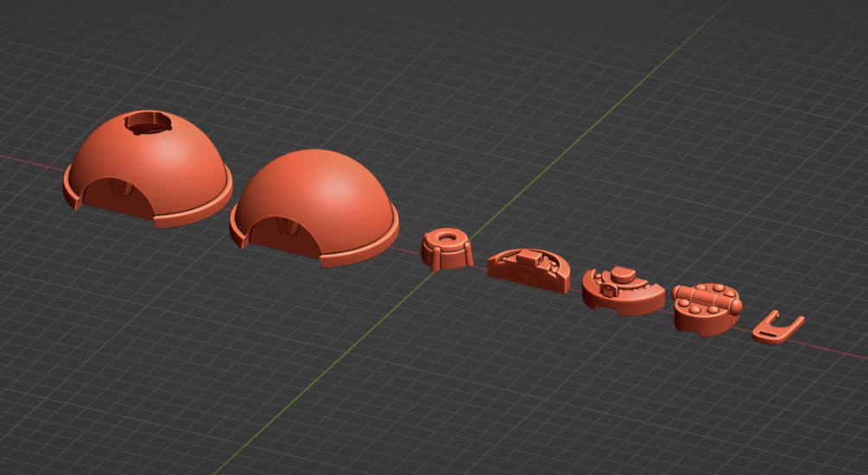Viewport: 868px width, 475px height.
Task: Select the half-disc part with rectangular box
Action: click(x=529, y=270)
